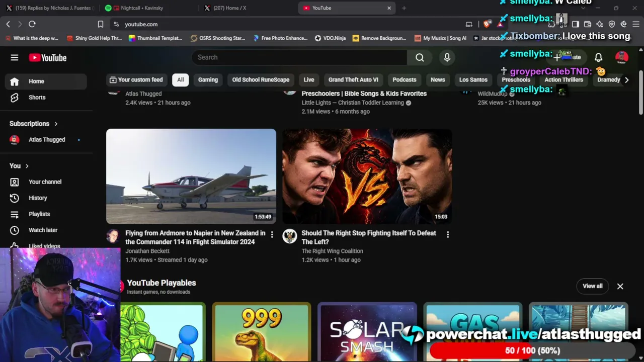Select the All filter chip

coord(180,80)
